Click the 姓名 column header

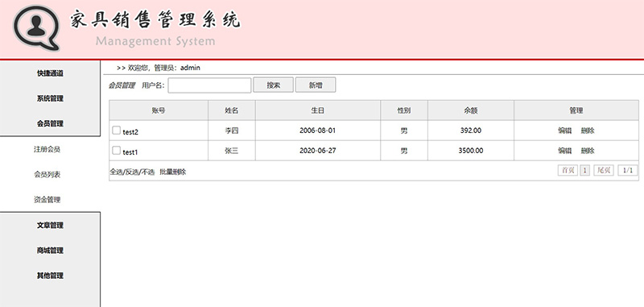click(x=232, y=110)
